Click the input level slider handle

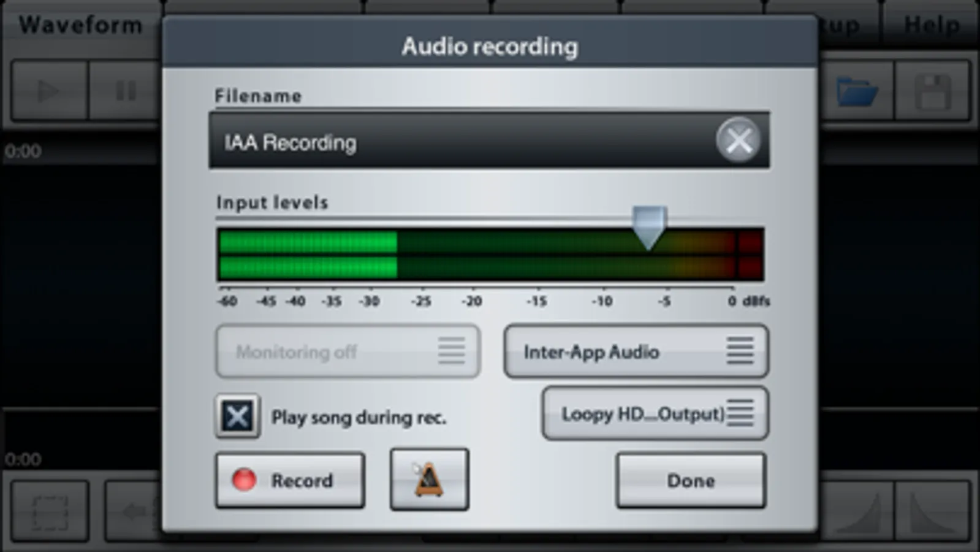(x=649, y=228)
